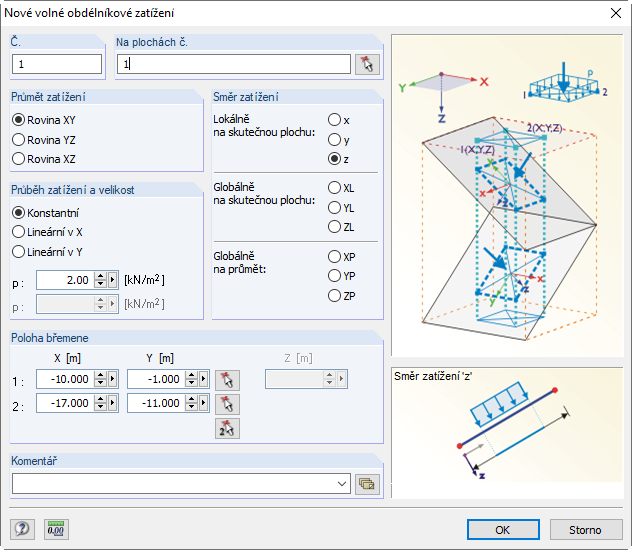This screenshot has height=550, width=632.
Task: Close the Nové volné obdélníkové zatížení dialog
Action: [x=616, y=13]
